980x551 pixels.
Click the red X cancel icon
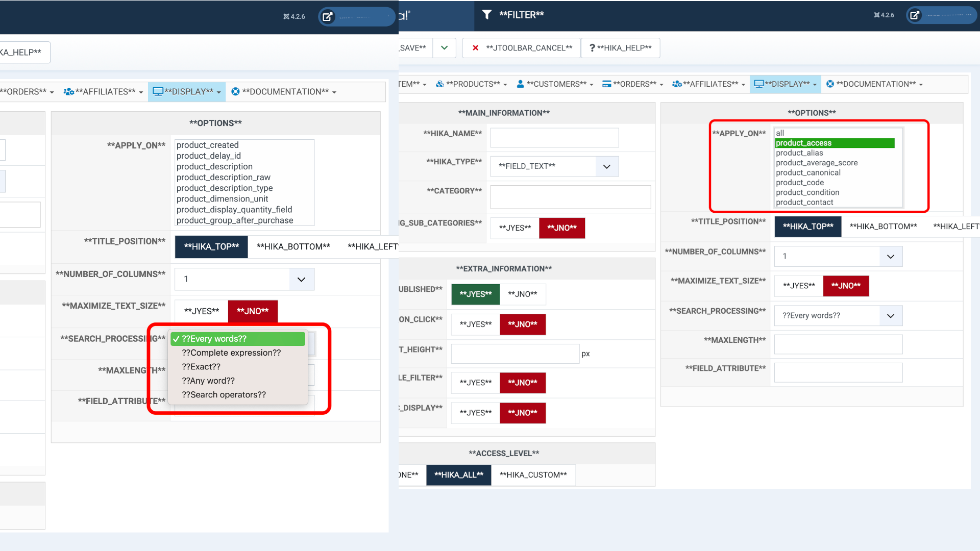[x=475, y=48]
